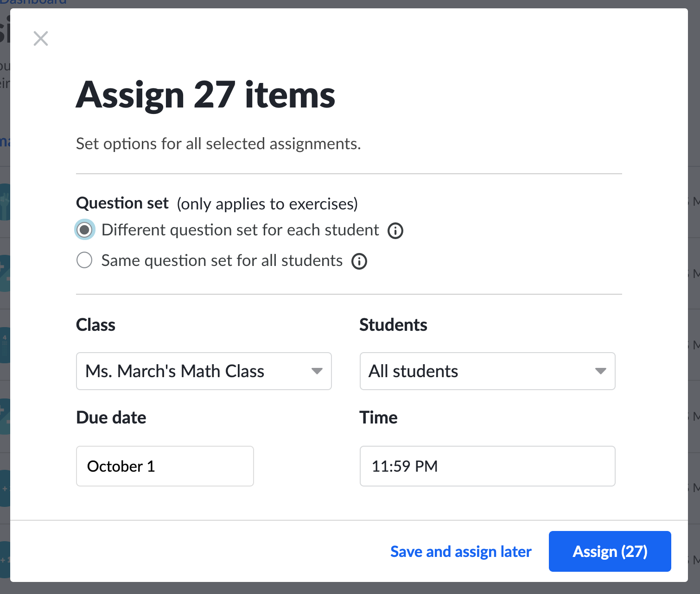Screen dimensions: 700x594
Task: Select 'Same question set for all students'
Action: point(84,260)
